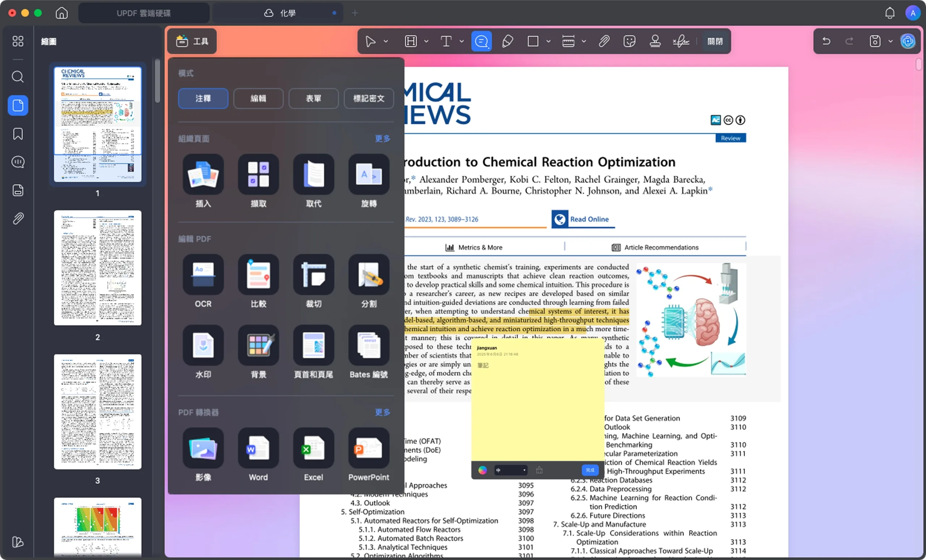Click the 水印 watermark icon
926x560 pixels.
click(x=203, y=345)
